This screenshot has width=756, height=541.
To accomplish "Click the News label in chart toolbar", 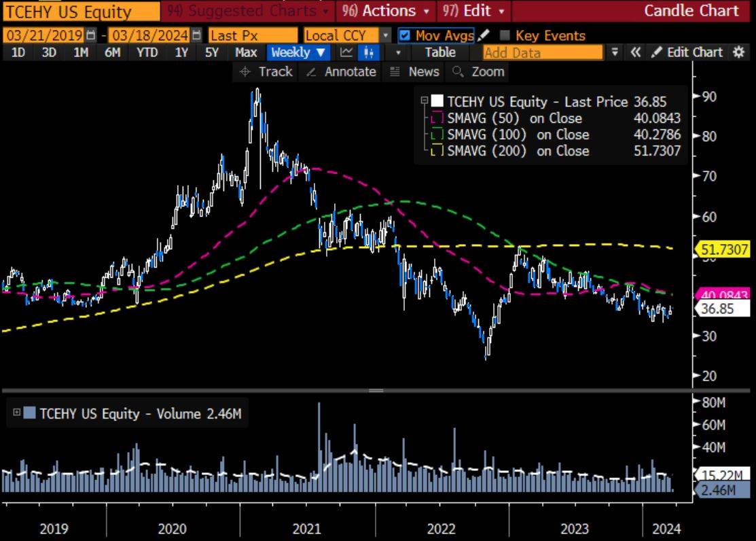I will (x=424, y=72).
